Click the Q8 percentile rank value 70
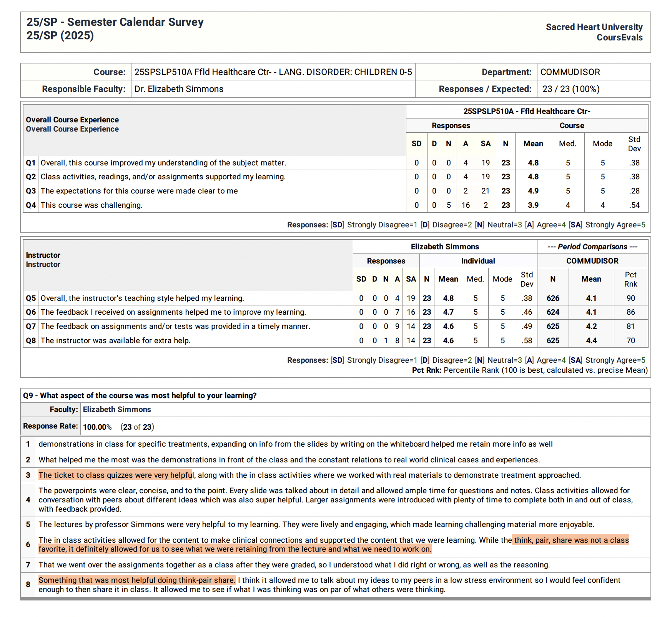The width and height of the screenshot is (672, 617). tap(630, 341)
